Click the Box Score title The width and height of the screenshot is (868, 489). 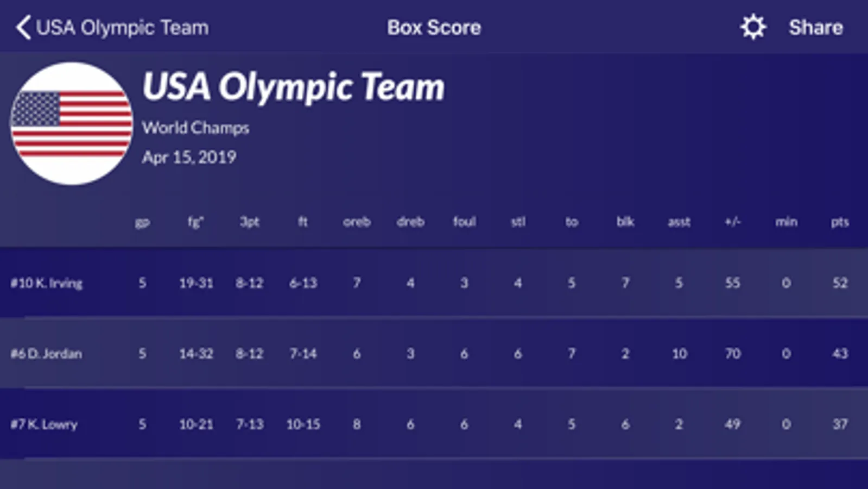tap(434, 28)
